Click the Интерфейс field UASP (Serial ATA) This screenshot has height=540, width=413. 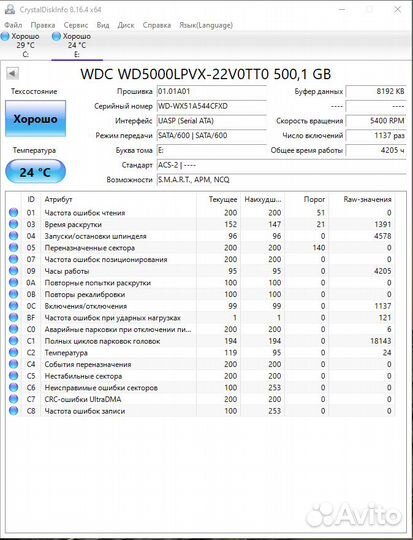tap(211, 121)
